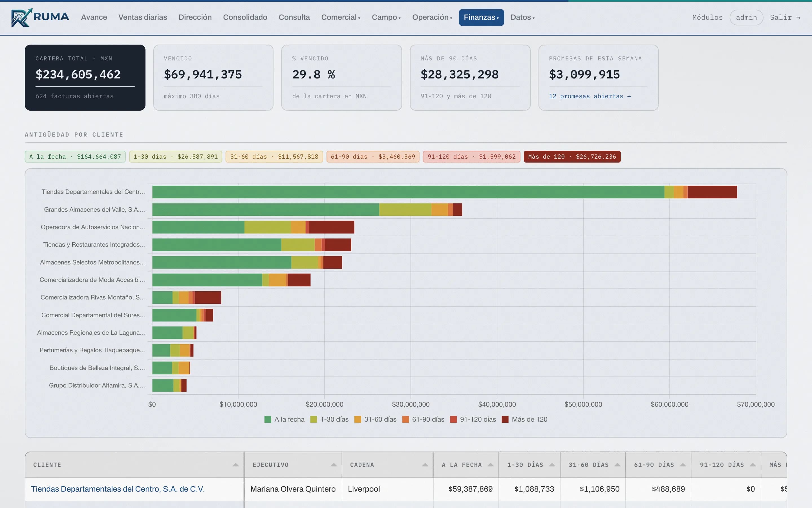This screenshot has width=812, height=508.
Task: Click the '31-60 días · $11,567,818' chip
Action: (274, 157)
